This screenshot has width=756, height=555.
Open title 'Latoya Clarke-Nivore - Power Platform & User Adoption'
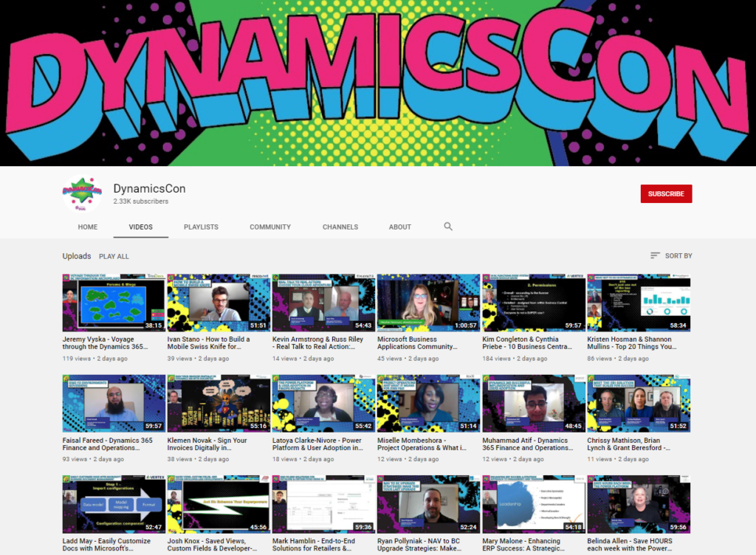(x=317, y=444)
